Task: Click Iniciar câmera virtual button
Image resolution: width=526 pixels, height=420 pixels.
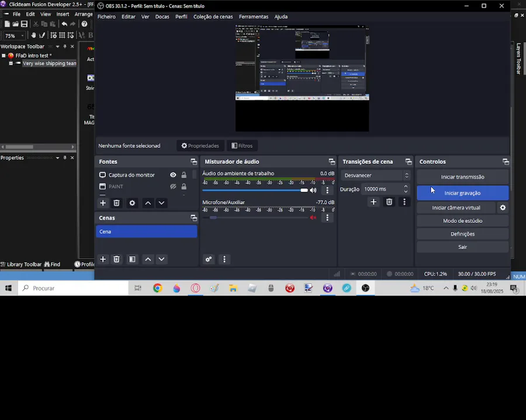Action: 456,208
